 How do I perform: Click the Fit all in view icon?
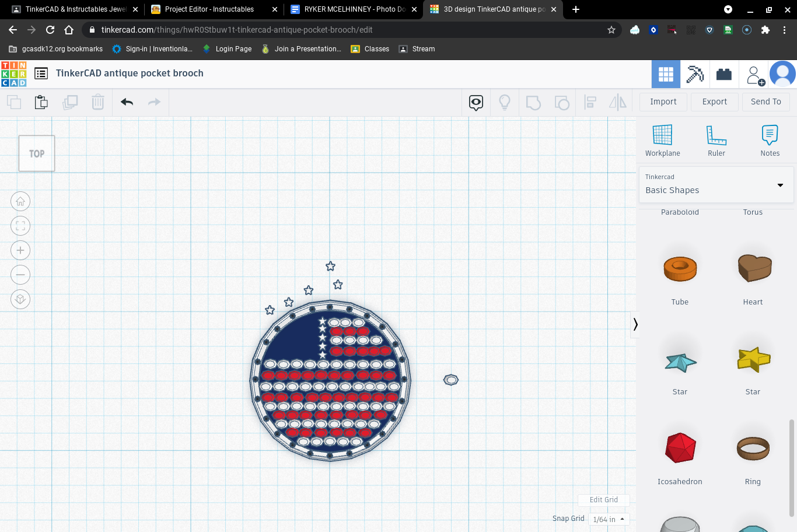20,226
